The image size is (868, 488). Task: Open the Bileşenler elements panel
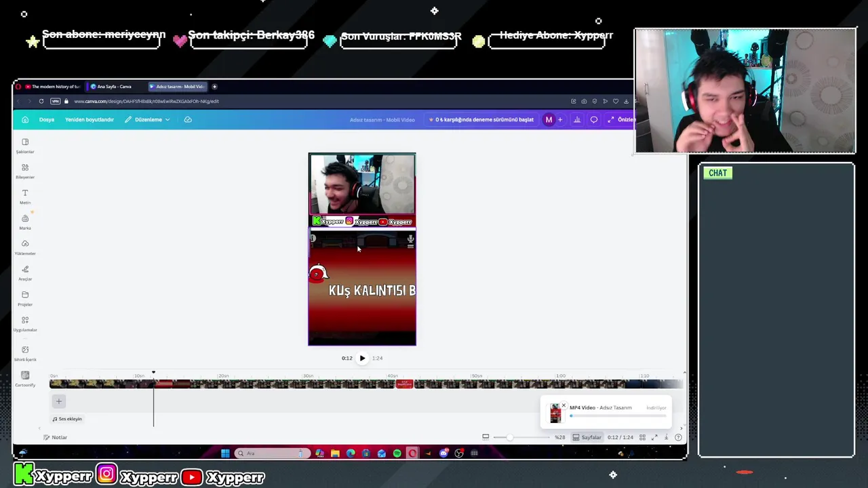pos(25,171)
